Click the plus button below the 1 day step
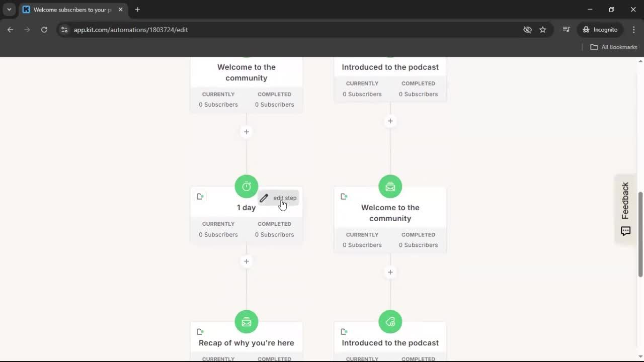The image size is (644, 362). pyautogui.click(x=246, y=261)
